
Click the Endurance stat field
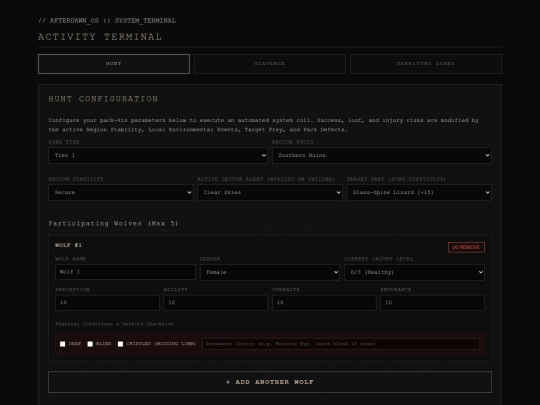tap(433, 303)
